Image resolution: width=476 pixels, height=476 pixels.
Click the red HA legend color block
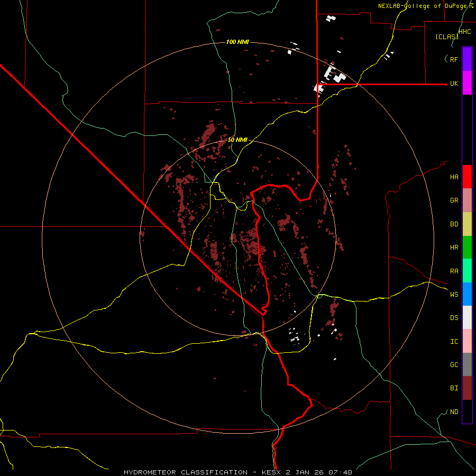point(467,177)
